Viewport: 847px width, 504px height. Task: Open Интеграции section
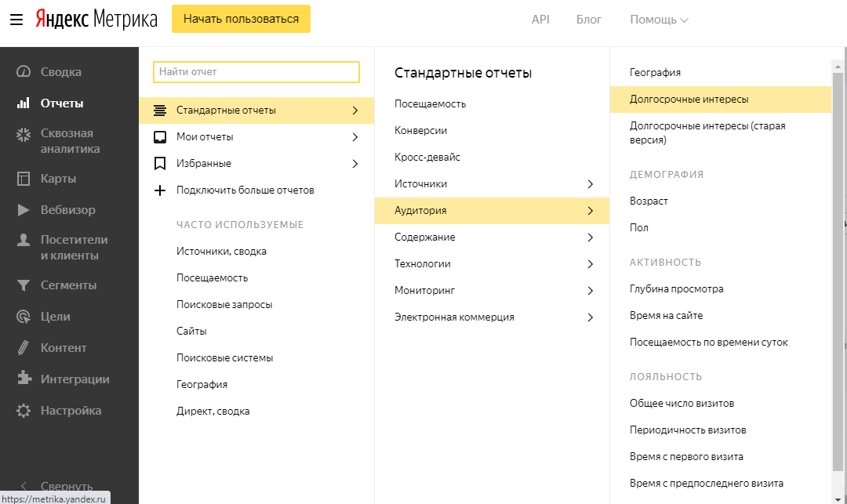75,379
